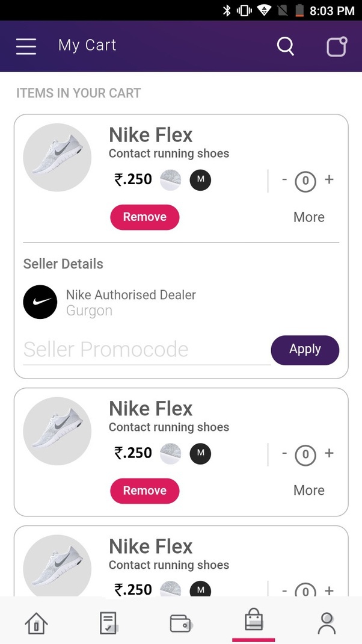Open the notifications icon in header
This screenshot has width=362, height=644.
click(337, 46)
